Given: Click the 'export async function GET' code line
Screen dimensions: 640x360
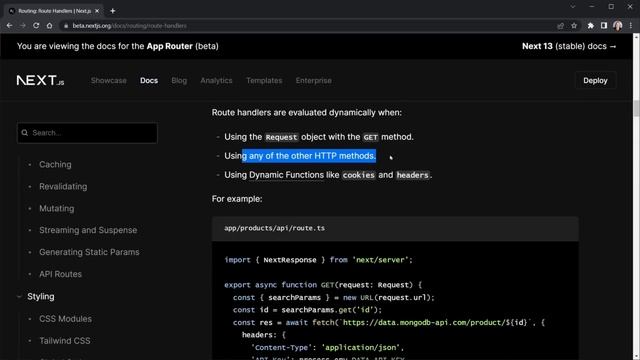Looking at the screenshot, I should [323, 285].
